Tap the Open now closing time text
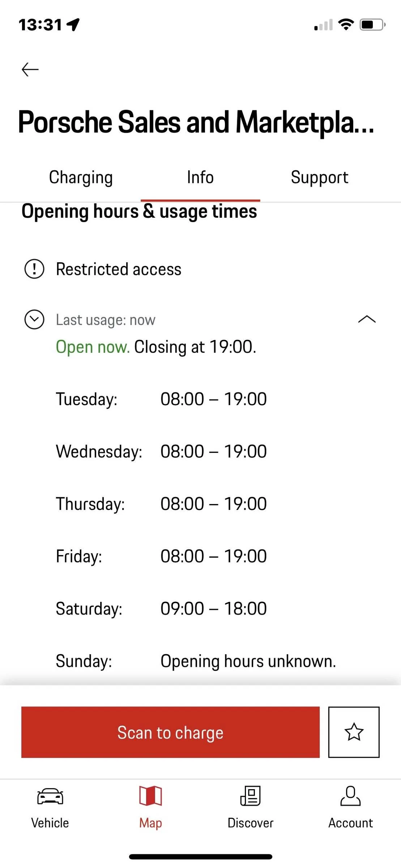 coord(156,347)
